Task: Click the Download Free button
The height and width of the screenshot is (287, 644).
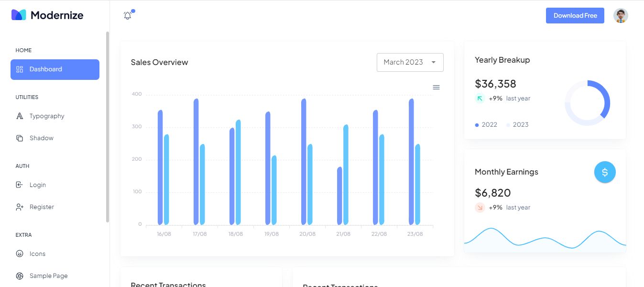Action: tap(575, 16)
